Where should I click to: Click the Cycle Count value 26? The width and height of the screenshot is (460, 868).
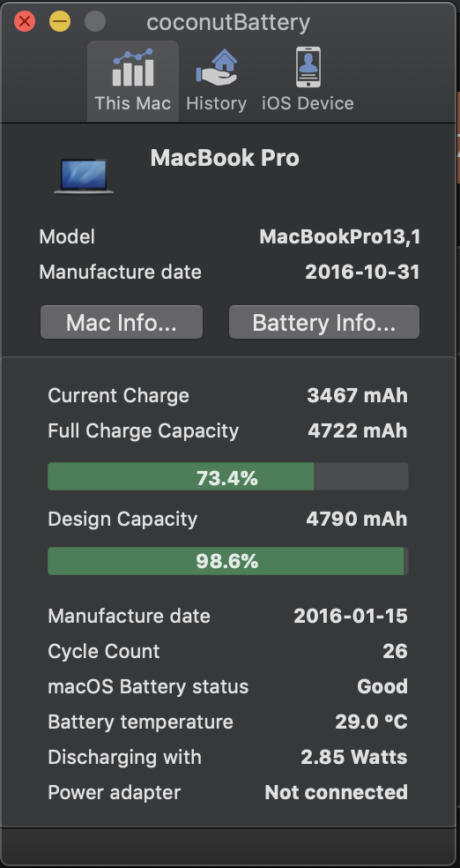pyautogui.click(x=396, y=652)
